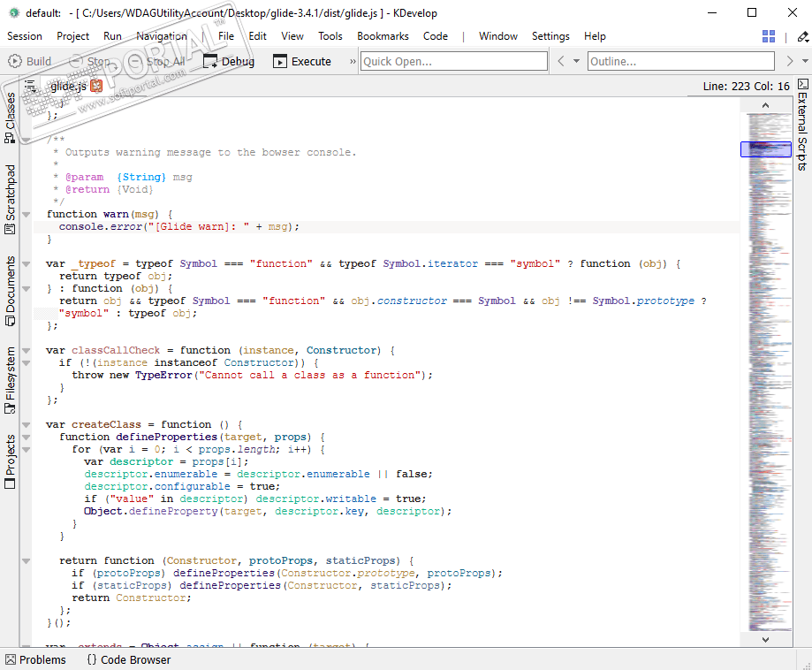This screenshot has height=670, width=812.
Task: Navigate forward with the right arrow
Action: pyautogui.click(x=791, y=61)
